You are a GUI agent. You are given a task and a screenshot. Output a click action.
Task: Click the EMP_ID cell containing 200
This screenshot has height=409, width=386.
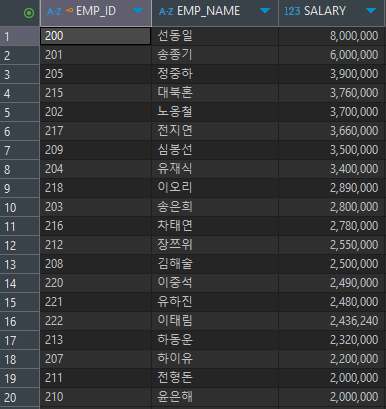(x=95, y=36)
